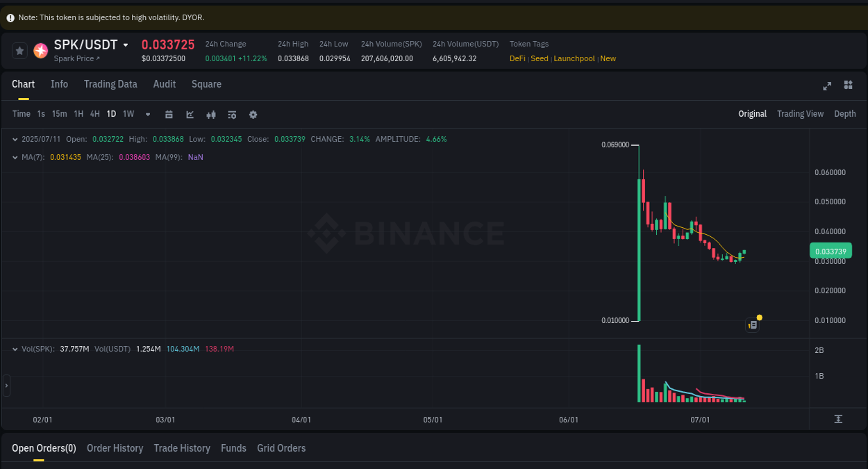This screenshot has height=469, width=868.
Task: Collapse the OHLC info row
Action: tap(15, 139)
